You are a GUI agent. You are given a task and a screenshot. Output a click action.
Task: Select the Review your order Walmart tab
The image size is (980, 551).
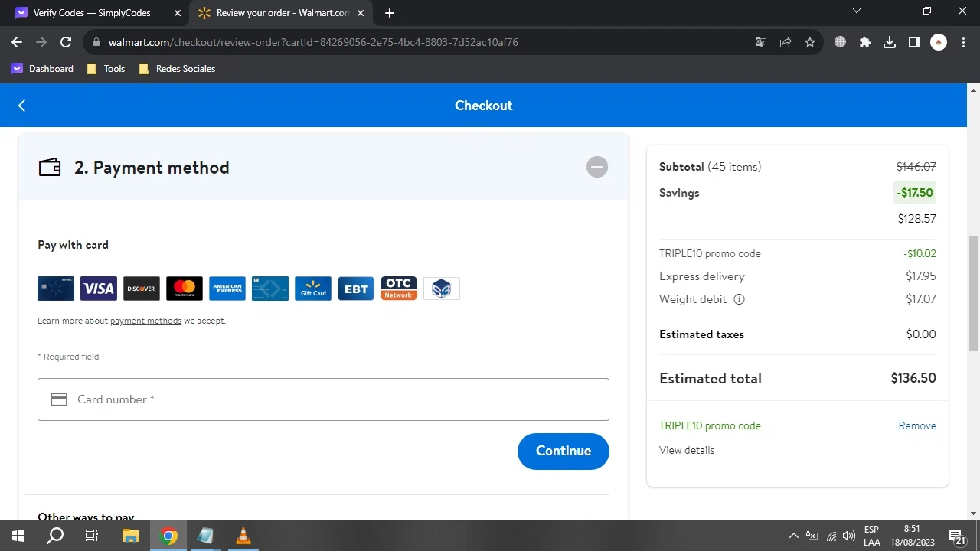coord(282,13)
